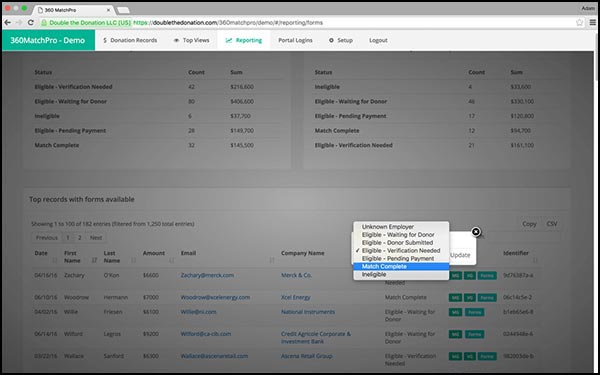Screen dimensions: 600x375
Task: Open National Instruments company link
Action: pyautogui.click(x=308, y=312)
